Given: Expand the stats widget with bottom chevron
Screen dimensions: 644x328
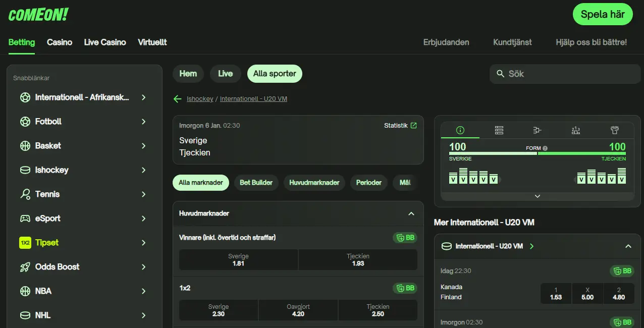Looking at the screenshot, I should coord(537,196).
